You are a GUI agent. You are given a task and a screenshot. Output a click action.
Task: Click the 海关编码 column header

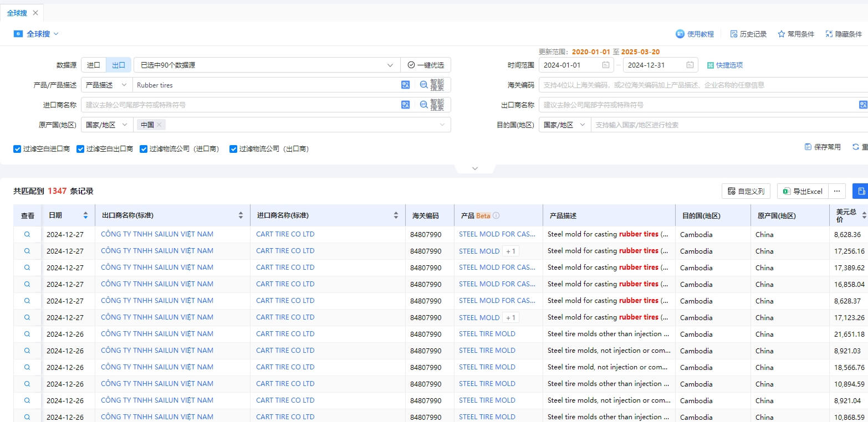426,215
